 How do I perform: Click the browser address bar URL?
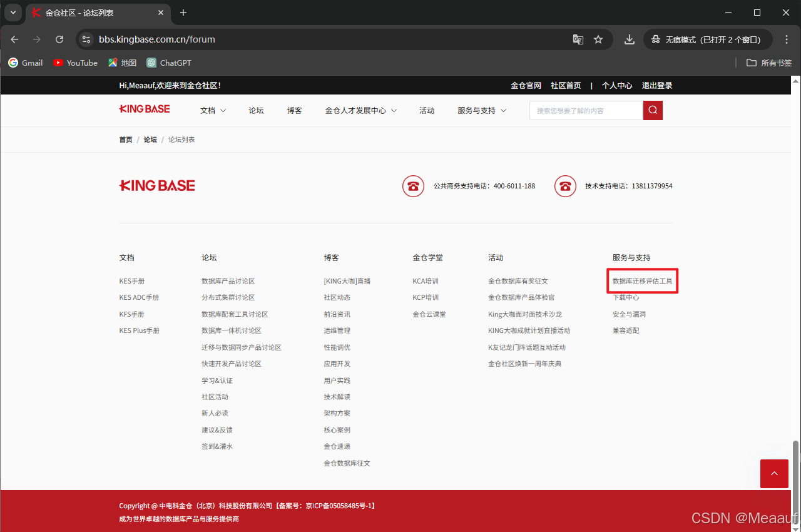point(157,39)
